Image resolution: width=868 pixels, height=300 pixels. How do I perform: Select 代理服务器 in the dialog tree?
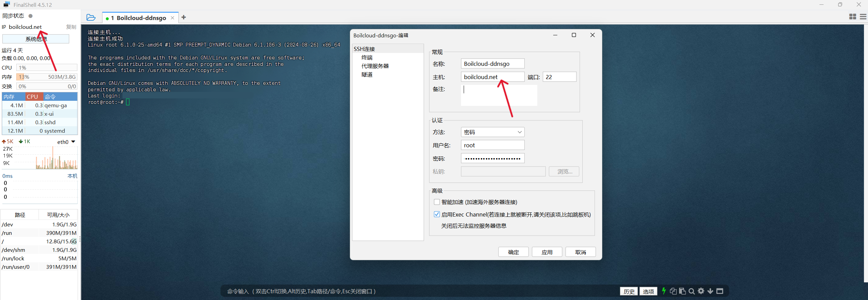coord(375,66)
